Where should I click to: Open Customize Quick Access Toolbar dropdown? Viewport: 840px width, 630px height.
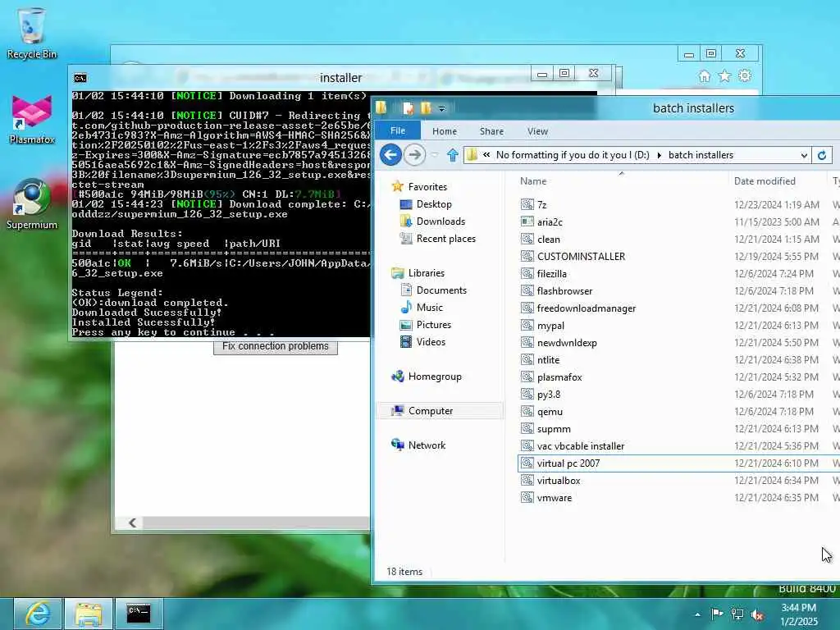click(441, 109)
